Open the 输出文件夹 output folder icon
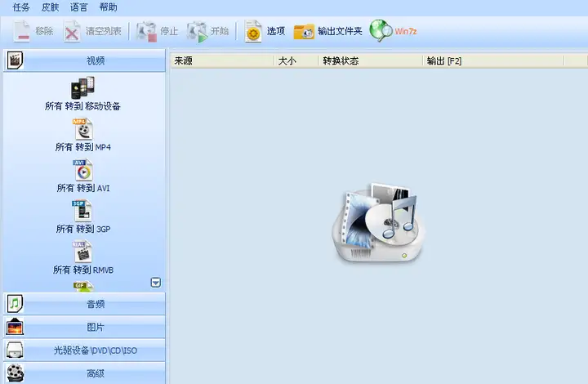 click(304, 32)
